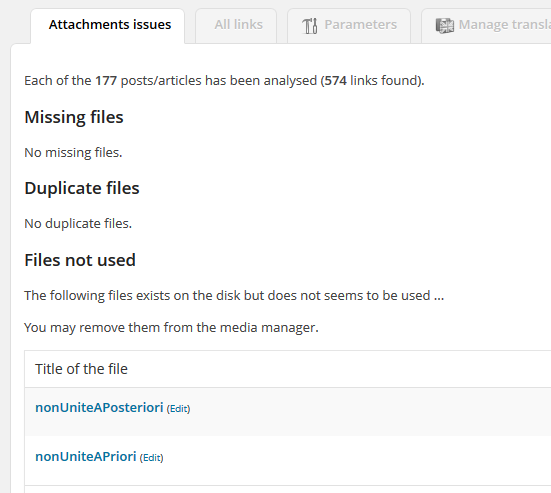This screenshot has height=493, width=551.
Task: Select the Missing files heading
Action: tap(74, 117)
